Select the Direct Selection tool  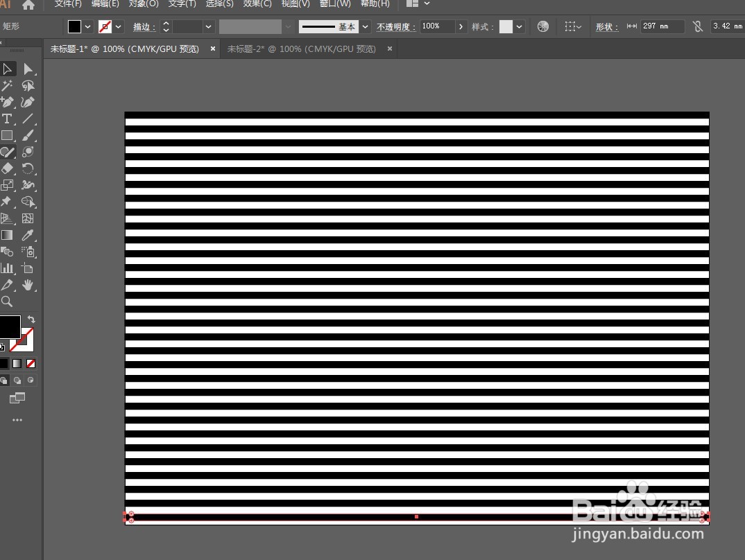(x=28, y=69)
